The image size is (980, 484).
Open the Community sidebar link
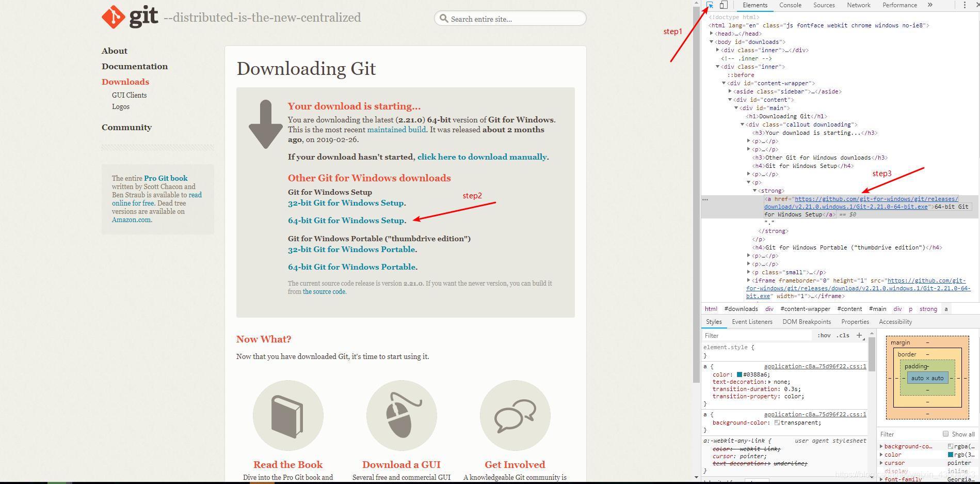126,127
